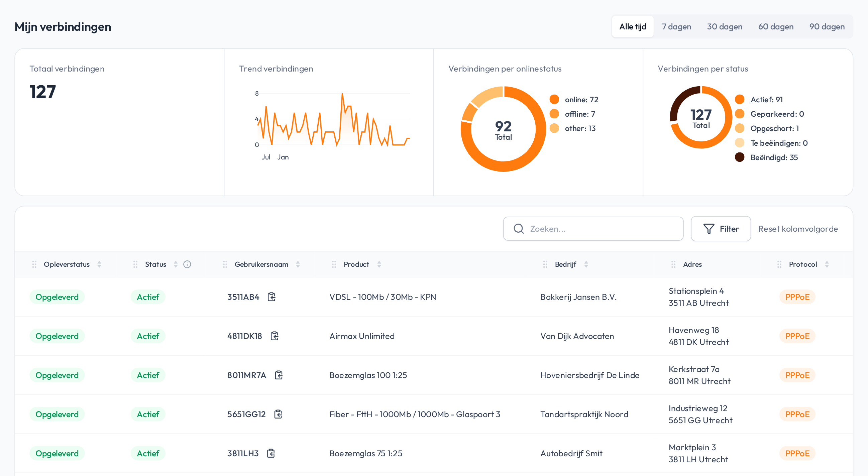The image size is (868, 476).
Task: Copy username 3511AB4 with the clipboard icon
Action: [x=271, y=297]
